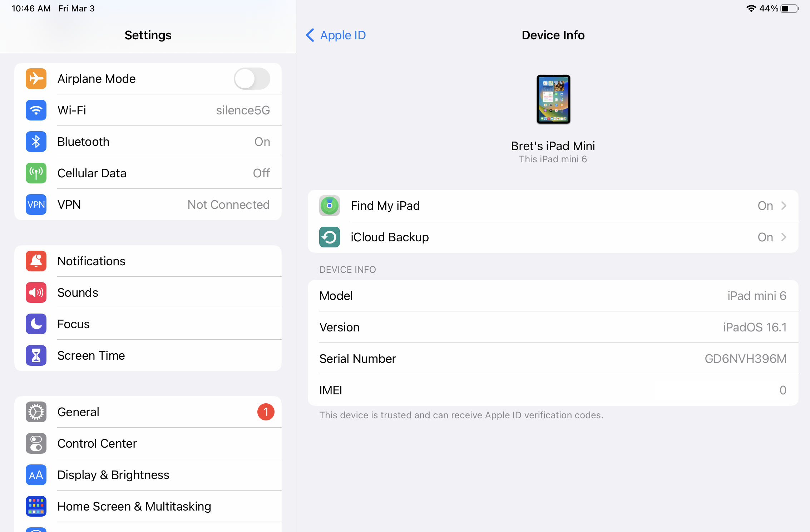Viewport: 810px width, 532px height.
Task: Tap the Display & Brightness AA icon
Action: [x=36, y=475]
